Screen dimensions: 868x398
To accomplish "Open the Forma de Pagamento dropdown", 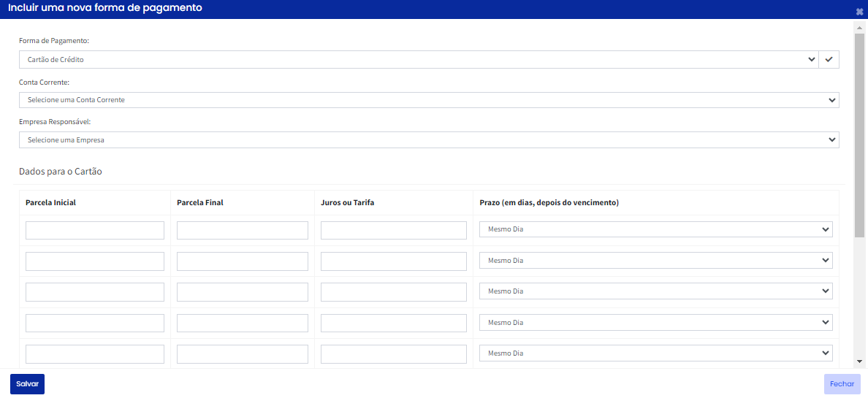I will coord(419,59).
